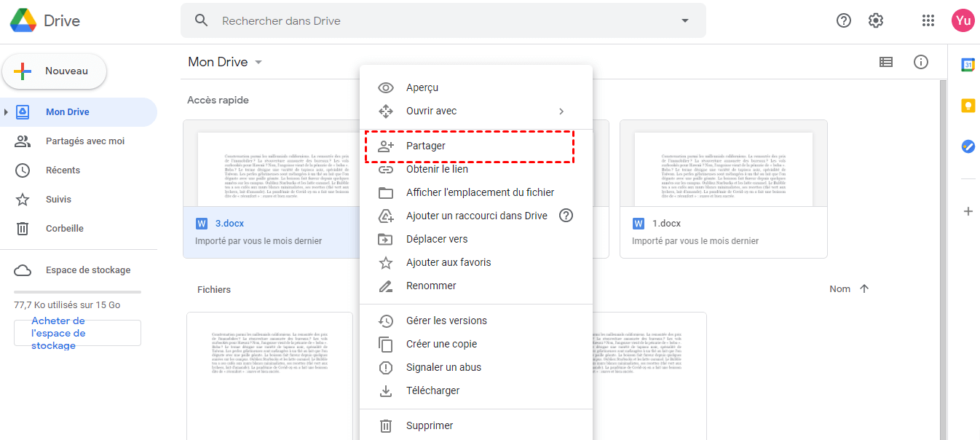Image resolution: width=980 pixels, height=440 pixels.
Task: Open search options dropdown arrow
Action: [684, 20]
